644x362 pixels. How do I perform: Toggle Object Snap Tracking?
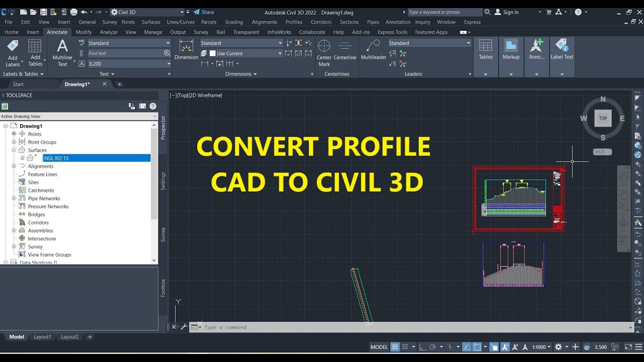pyautogui.click(x=466, y=347)
